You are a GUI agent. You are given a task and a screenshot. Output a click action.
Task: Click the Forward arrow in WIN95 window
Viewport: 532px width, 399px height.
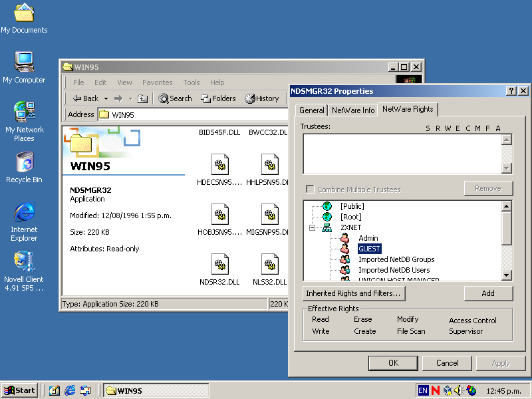point(118,98)
